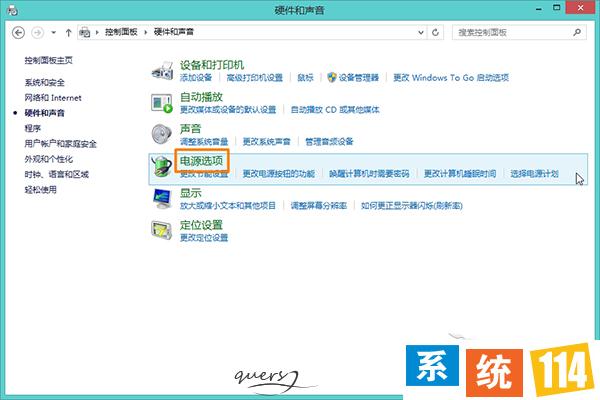The width and height of the screenshot is (600, 400).
Task: Open the 自动播放 heading link
Action: coord(201,97)
